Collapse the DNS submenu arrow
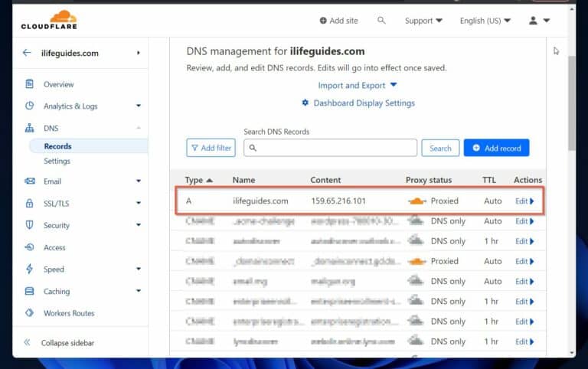This screenshot has height=369, width=588. point(139,128)
